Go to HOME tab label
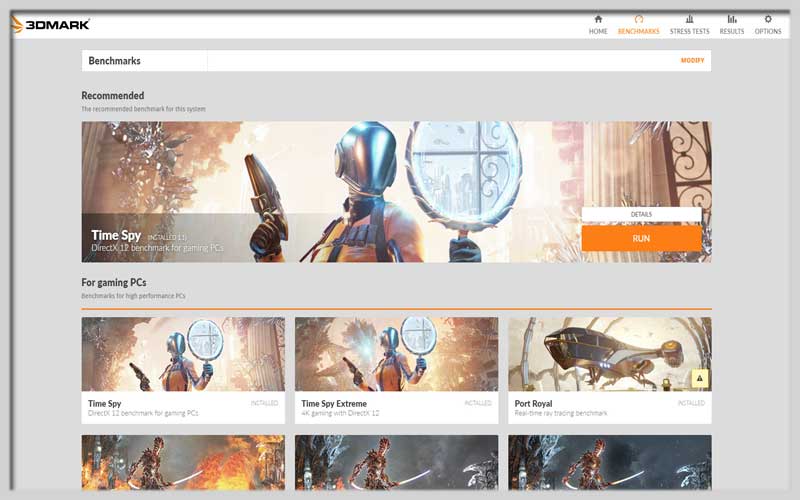 [598, 31]
